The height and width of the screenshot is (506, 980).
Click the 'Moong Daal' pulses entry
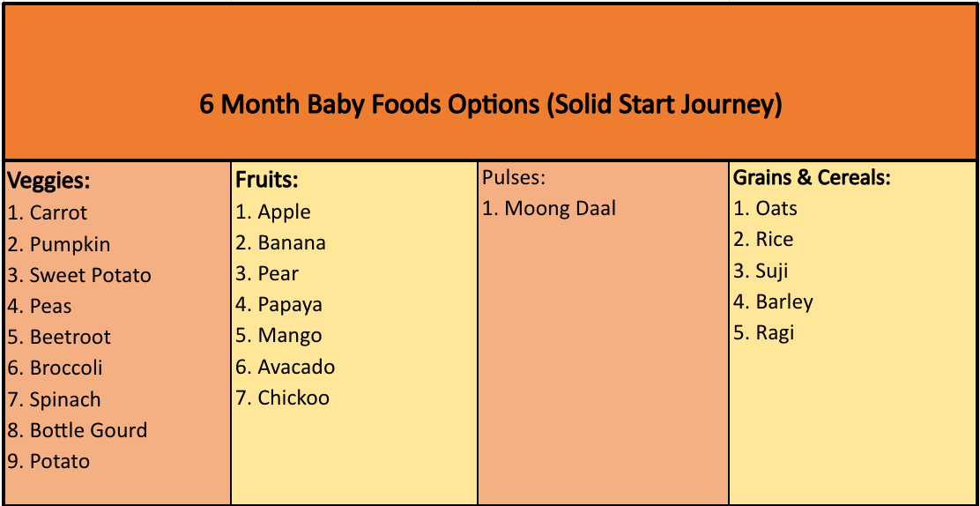(560, 209)
